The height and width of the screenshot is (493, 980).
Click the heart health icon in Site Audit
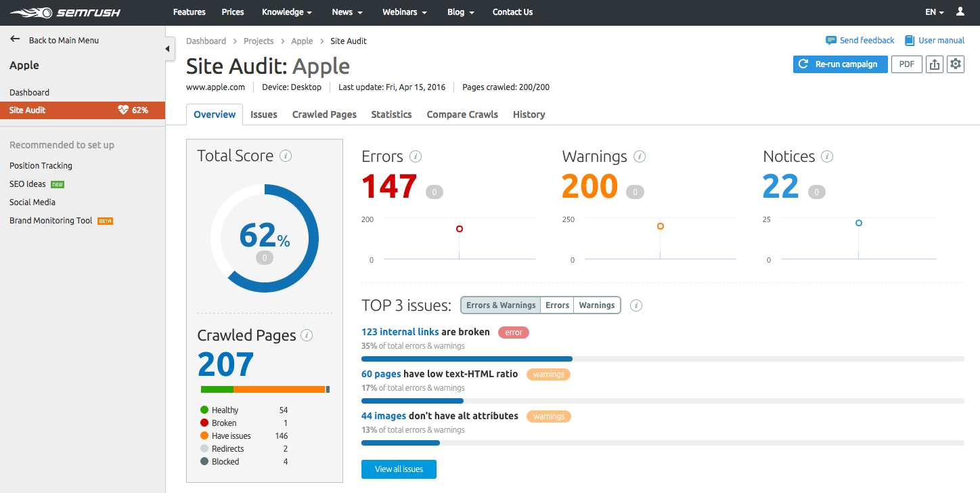pos(123,110)
